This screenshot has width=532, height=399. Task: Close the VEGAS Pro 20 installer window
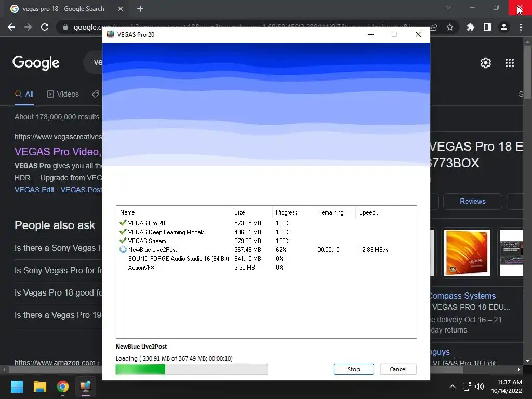point(418,34)
